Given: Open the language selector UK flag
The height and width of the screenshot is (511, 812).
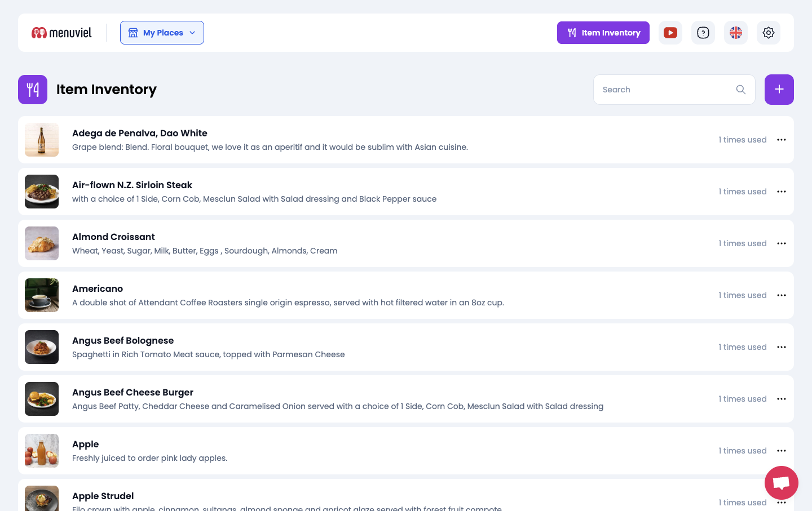Looking at the screenshot, I should 736,33.
